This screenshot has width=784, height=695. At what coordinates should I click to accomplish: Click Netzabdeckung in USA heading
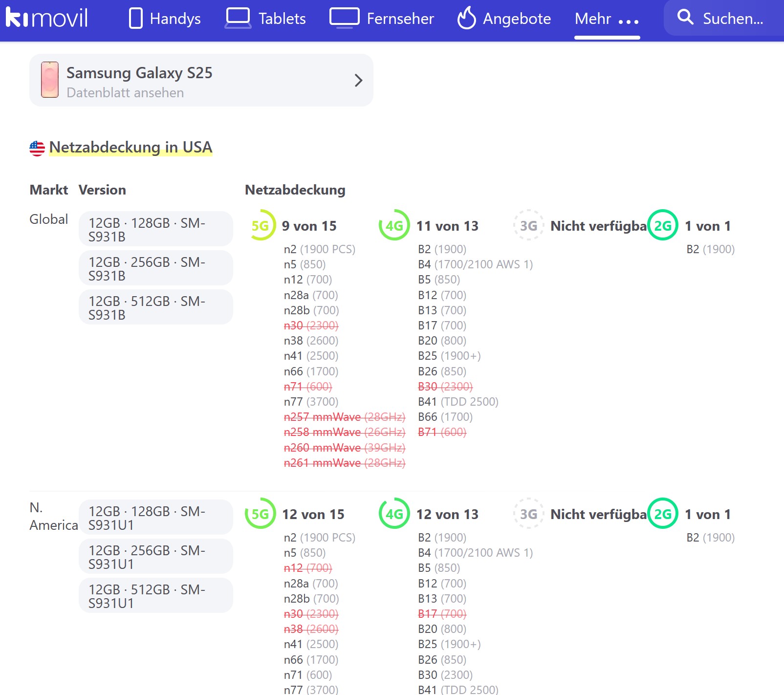click(131, 147)
